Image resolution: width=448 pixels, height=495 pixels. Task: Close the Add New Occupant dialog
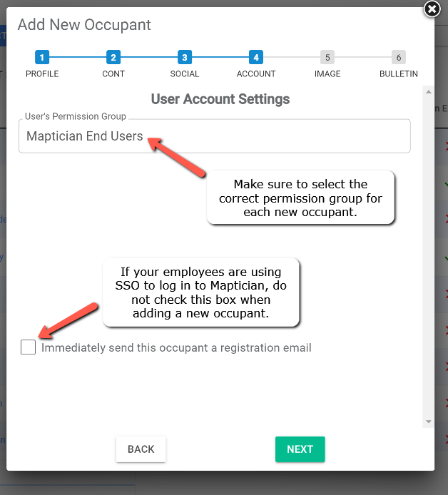(x=432, y=9)
